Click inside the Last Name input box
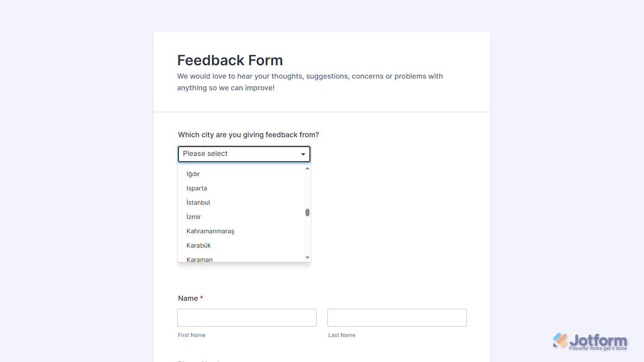 [x=397, y=317]
